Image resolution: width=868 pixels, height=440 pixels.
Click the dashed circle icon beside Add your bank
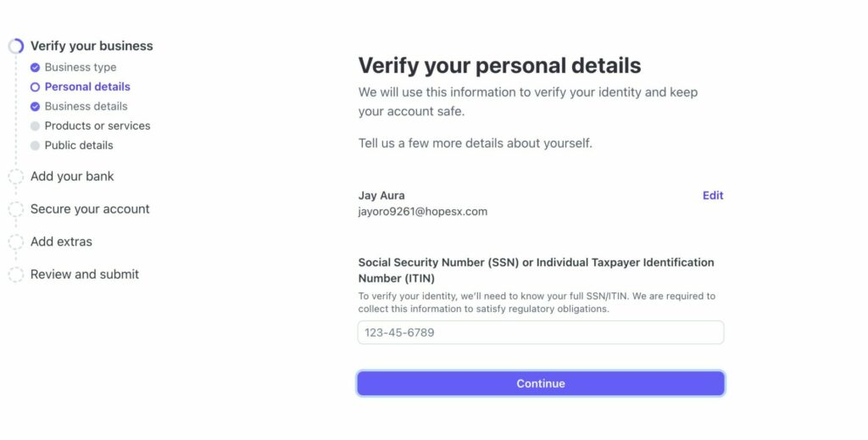16,177
